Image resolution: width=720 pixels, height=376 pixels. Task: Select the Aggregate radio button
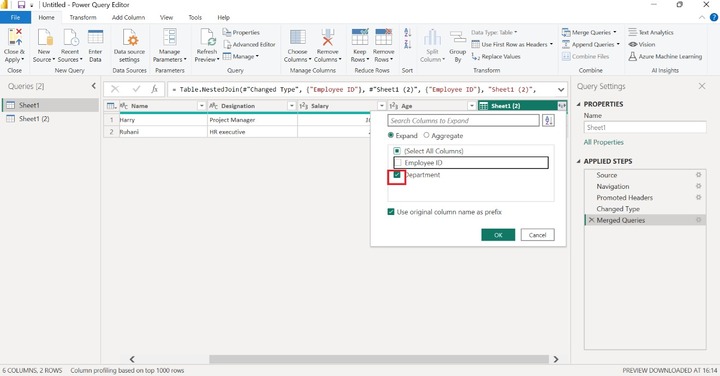pos(427,135)
